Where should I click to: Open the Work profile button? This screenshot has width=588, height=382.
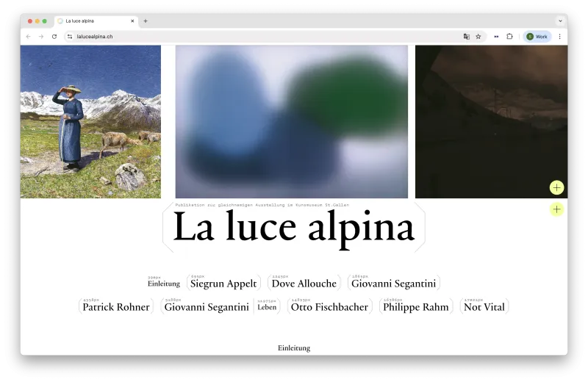click(x=537, y=36)
